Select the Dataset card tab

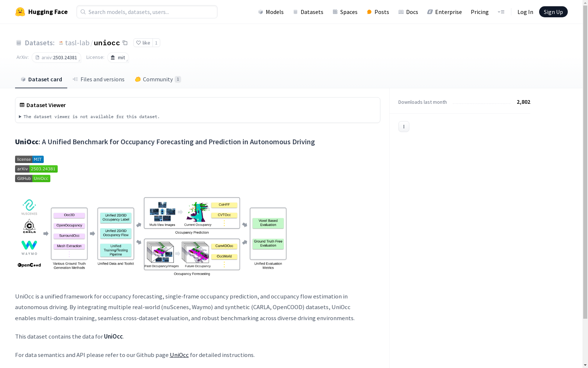[41, 79]
